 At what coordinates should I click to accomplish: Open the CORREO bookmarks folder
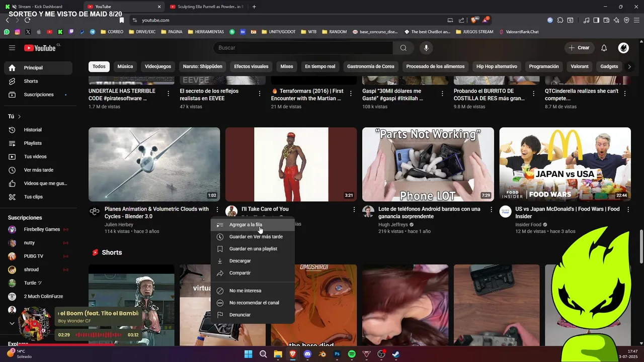click(112, 32)
